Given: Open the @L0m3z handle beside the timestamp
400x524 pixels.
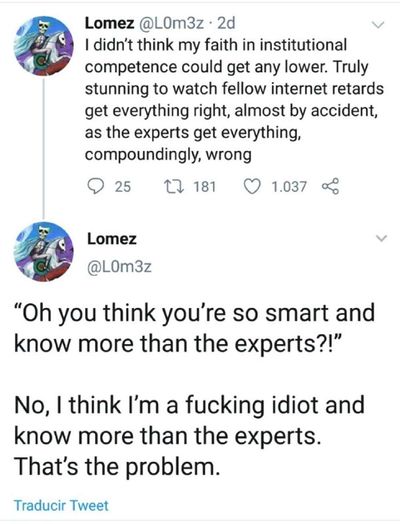Looking at the screenshot, I should click(171, 23).
